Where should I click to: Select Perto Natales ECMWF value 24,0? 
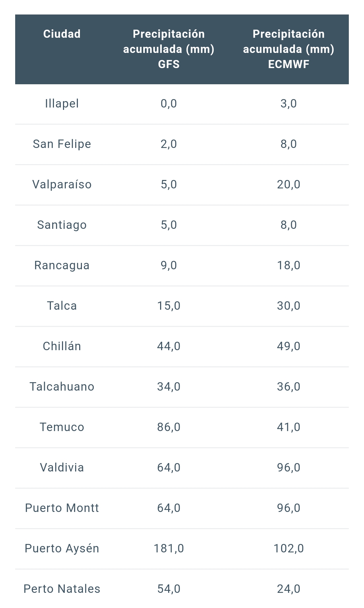(289, 589)
